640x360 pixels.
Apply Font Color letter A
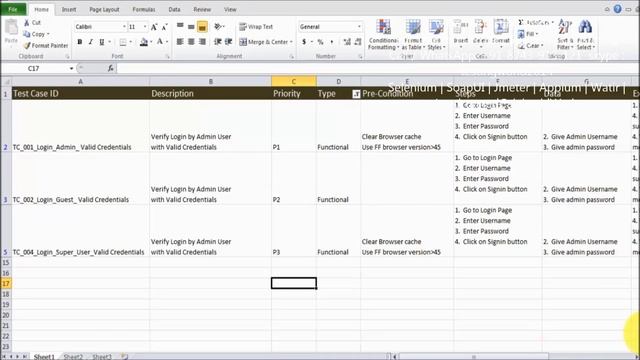(160, 42)
